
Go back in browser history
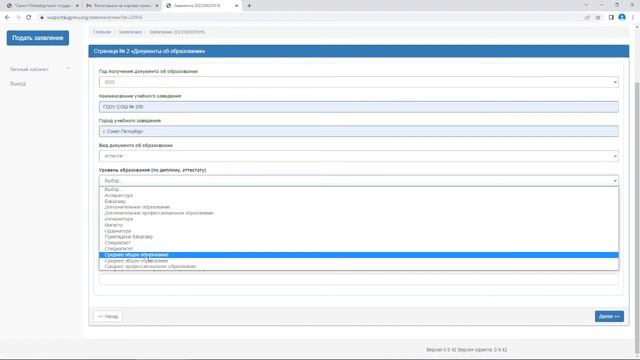(7, 18)
